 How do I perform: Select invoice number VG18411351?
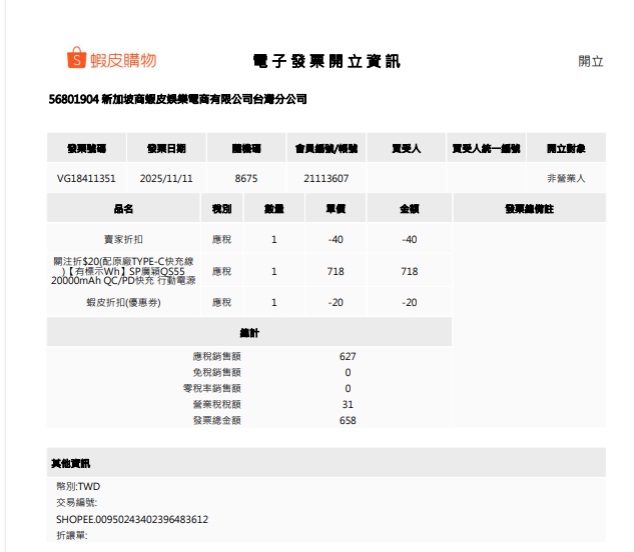pyautogui.click(x=87, y=178)
